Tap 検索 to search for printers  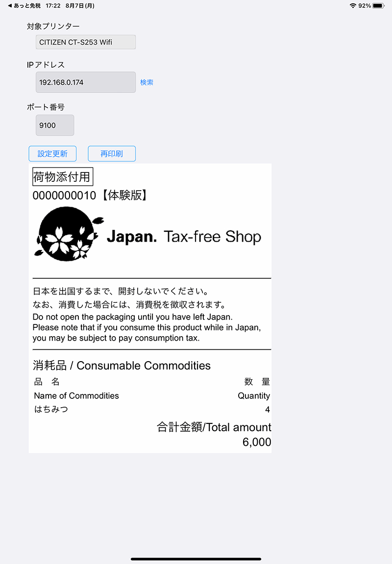coord(147,82)
